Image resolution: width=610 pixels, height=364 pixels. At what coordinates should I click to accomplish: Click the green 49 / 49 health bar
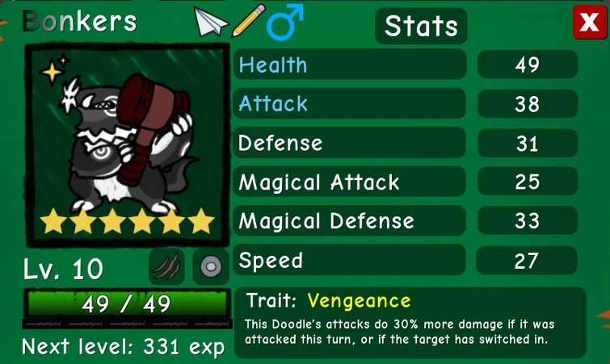coord(126,303)
